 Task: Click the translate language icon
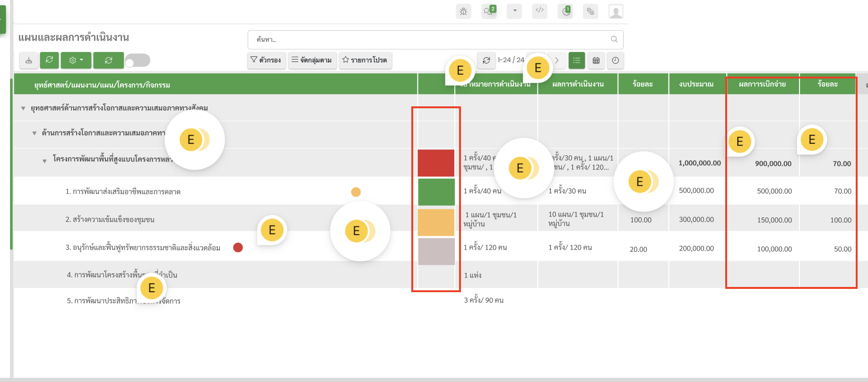pos(590,11)
